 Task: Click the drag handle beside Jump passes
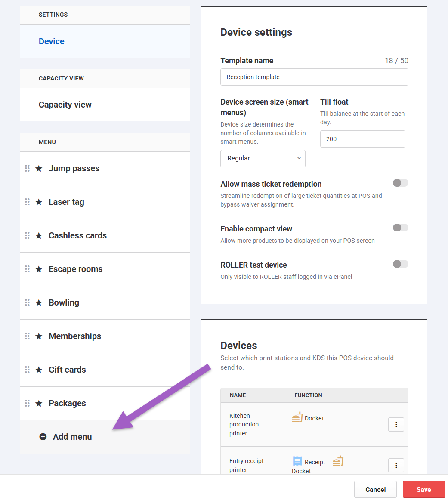pos(27,168)
